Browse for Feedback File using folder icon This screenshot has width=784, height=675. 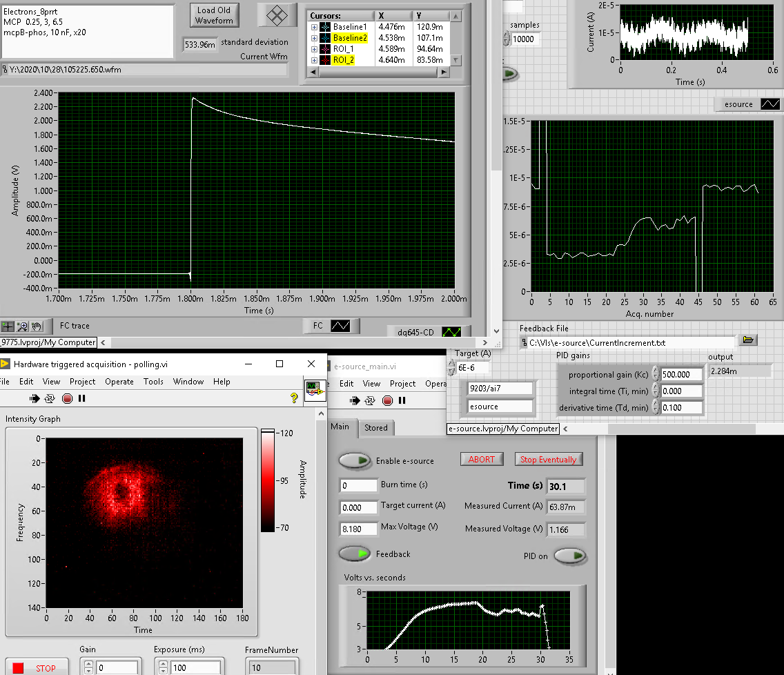click(x=748, y=340)
